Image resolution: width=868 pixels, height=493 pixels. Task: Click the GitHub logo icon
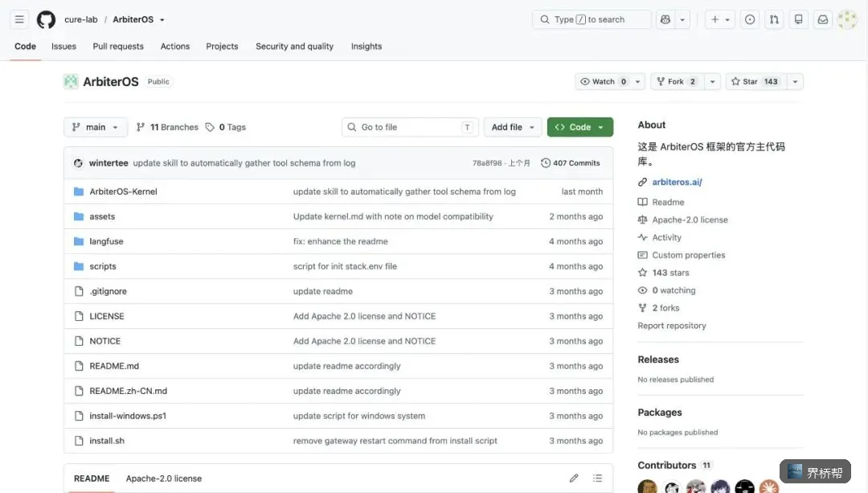click(x=46, y=19)
